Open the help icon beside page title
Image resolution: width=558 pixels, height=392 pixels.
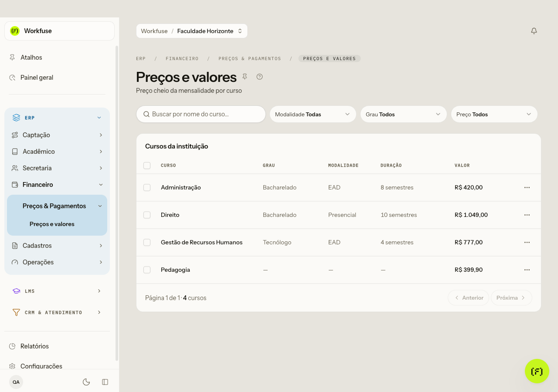[259, 77]
